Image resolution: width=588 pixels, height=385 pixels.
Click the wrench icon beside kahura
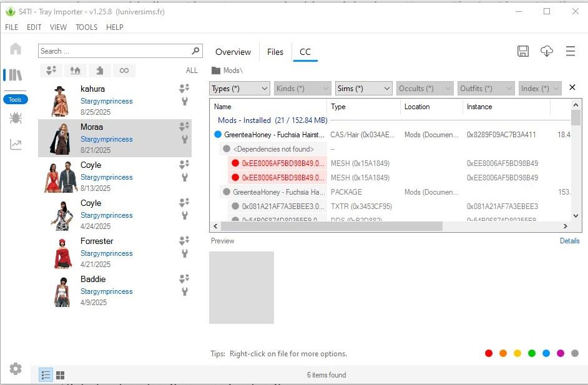(184, 101)
